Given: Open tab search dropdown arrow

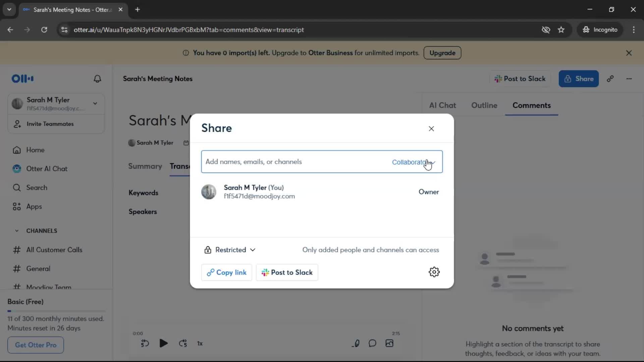Looking at the screenshot, I should 9,10.
